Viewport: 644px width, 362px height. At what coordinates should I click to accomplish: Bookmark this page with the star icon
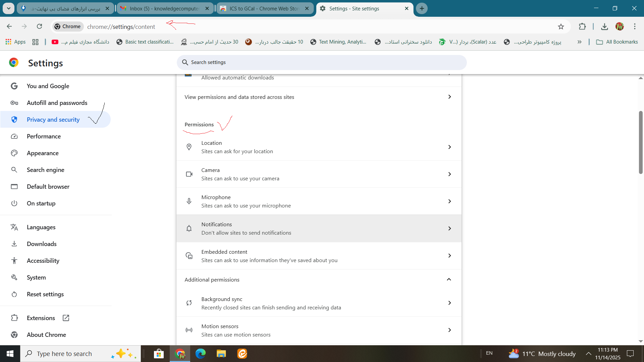coord(561,26)
